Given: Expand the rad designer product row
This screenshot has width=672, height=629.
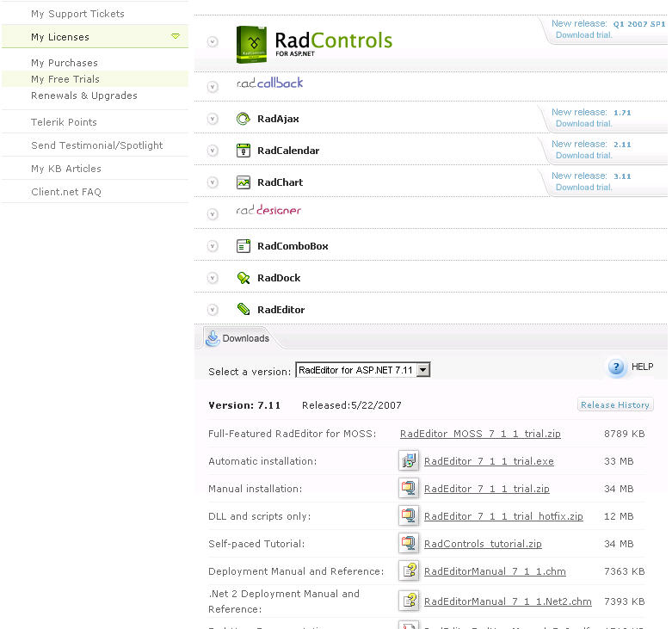Looking at the screenshot, I should (213, 213).
